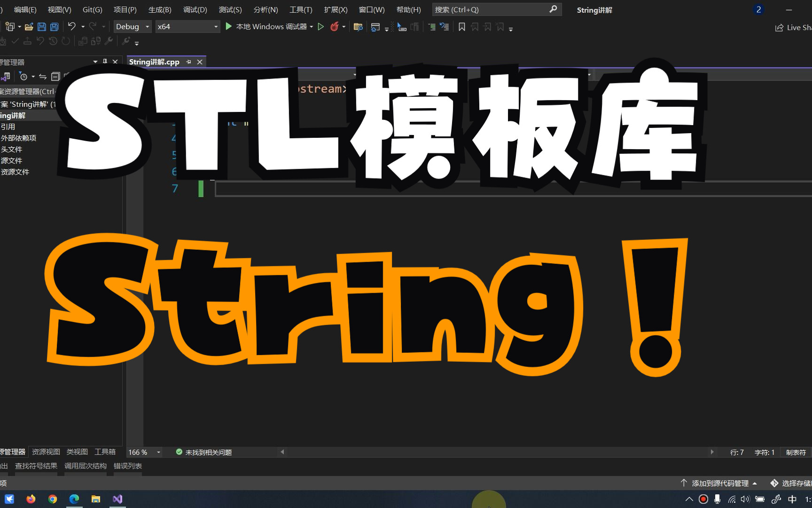Open Google Chrome from the taskbar
Viewport: 812px width, 508px height.
53,499
